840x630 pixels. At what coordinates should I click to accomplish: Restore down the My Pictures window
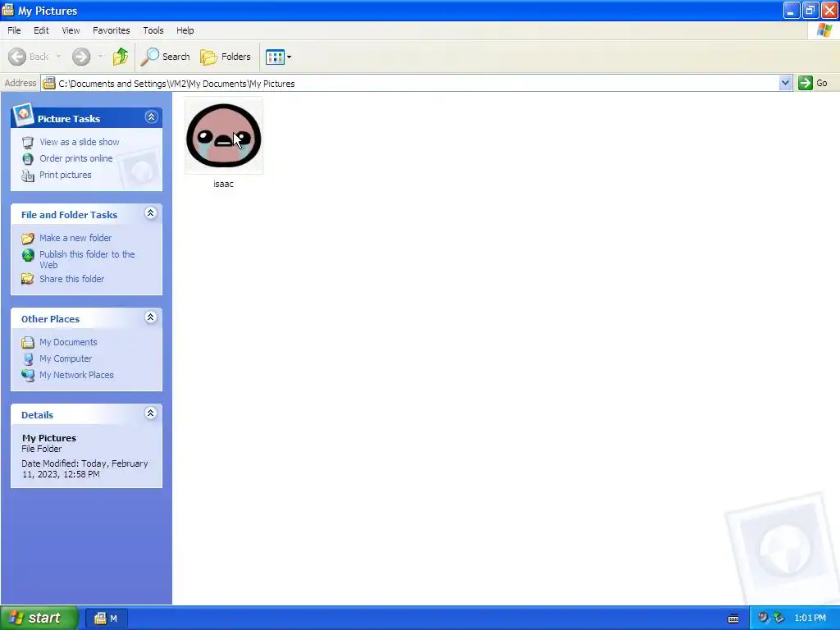pos(810,10)
